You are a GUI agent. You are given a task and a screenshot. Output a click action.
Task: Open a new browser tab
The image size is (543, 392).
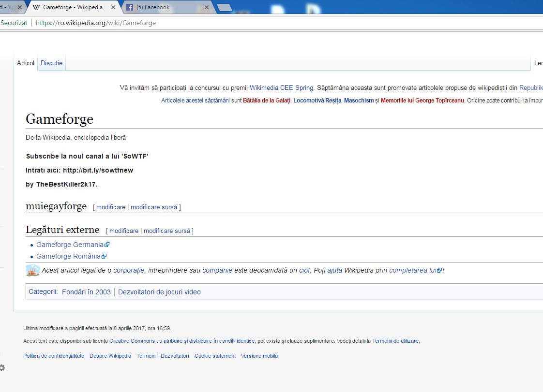(225, 7)
